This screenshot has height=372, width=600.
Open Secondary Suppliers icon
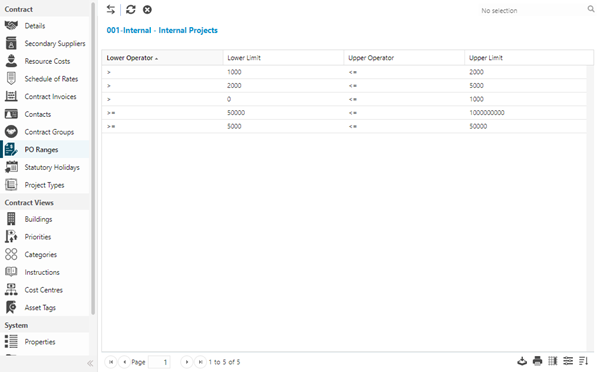point(11,43)
